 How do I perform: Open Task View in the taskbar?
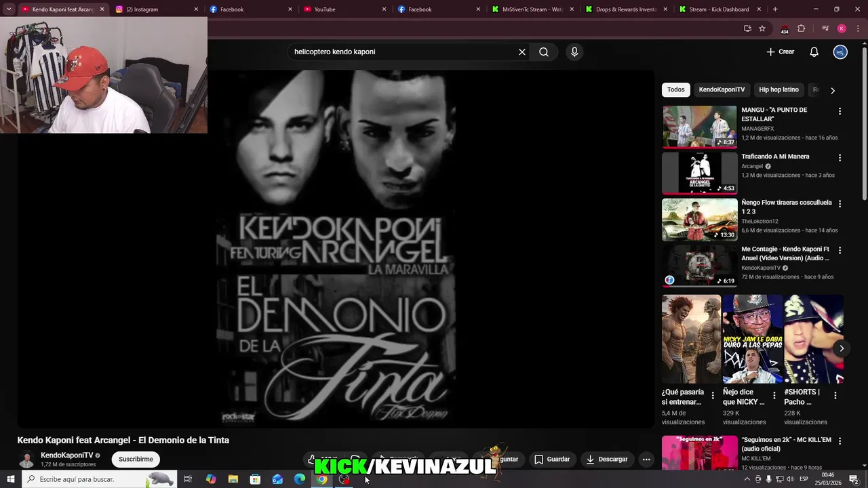[188, 479]
